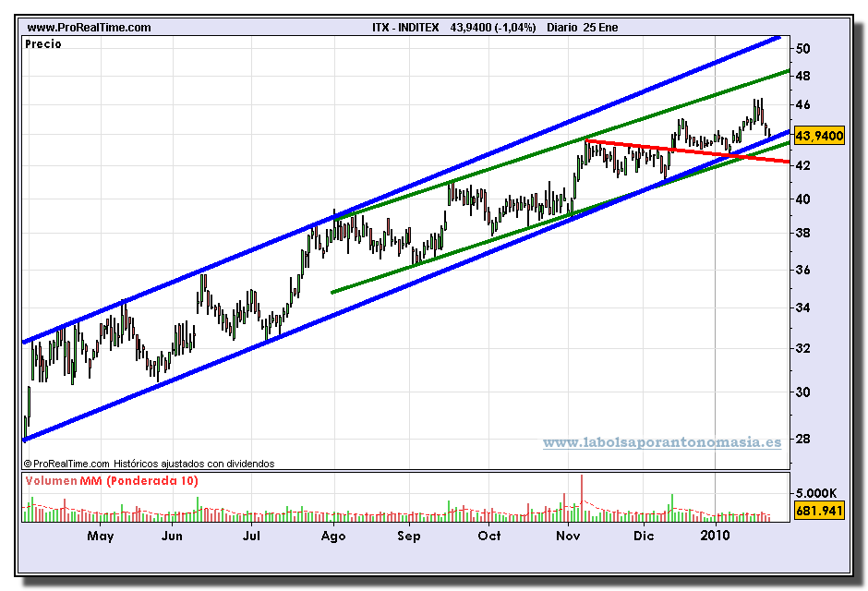Click the 40 price axis label
The width and height of the screenshot is (868, 591).
pos(802,199)
